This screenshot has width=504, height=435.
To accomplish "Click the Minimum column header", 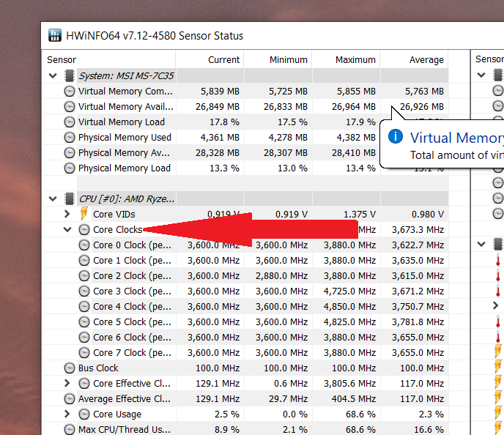I will click(289, 60).
